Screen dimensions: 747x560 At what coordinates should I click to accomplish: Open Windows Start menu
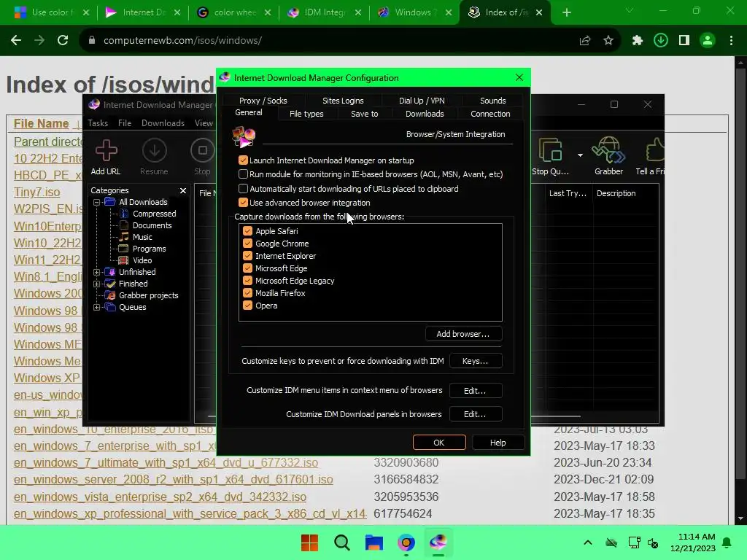tap(309, 542)
